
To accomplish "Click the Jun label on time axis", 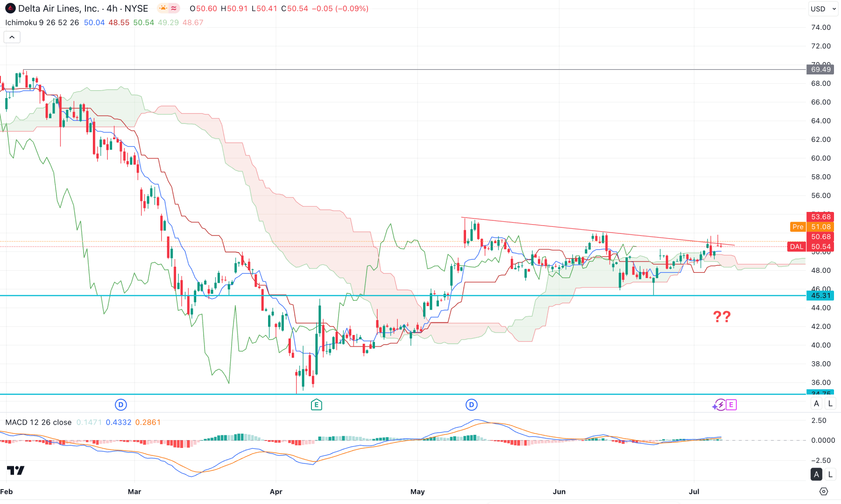I will click(559, 492).
